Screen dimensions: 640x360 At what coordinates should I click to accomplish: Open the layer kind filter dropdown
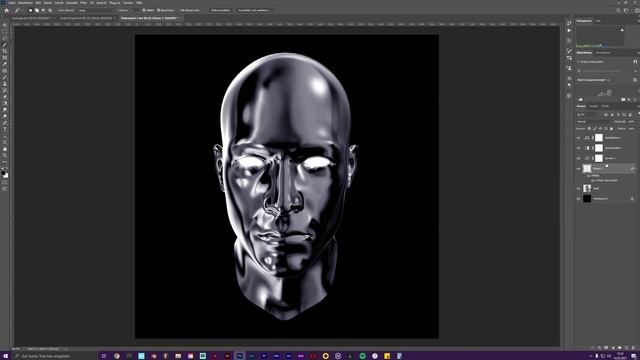[589, 115]
